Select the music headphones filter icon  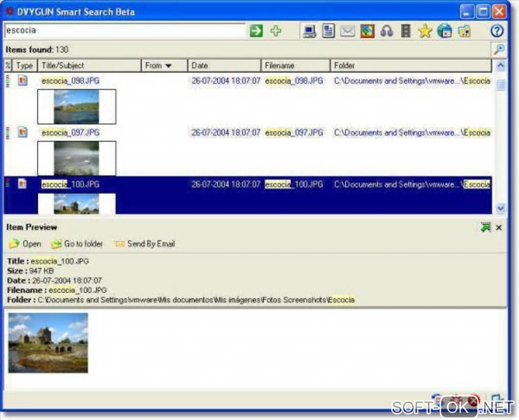click(386, 32)
